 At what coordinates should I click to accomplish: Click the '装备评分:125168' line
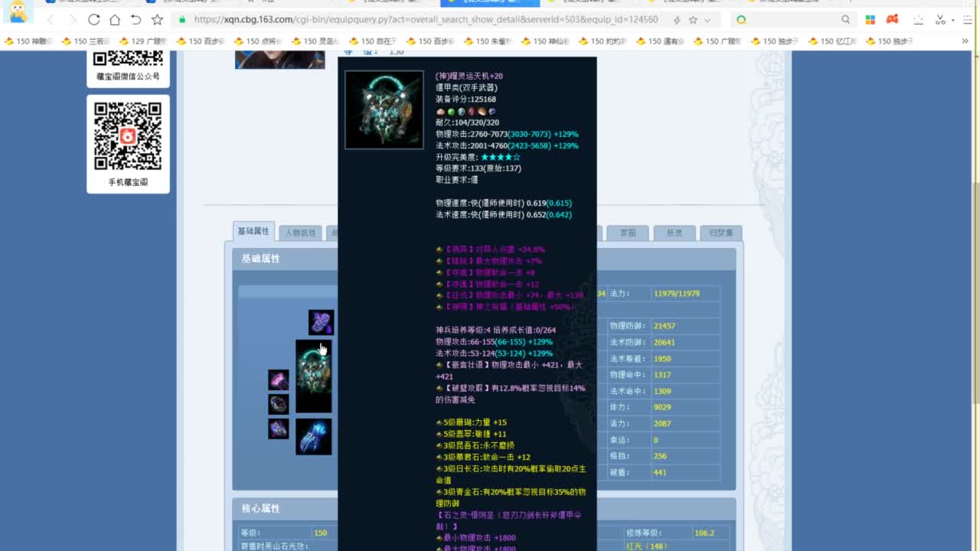pyautogui.click(x=465, y=99)
